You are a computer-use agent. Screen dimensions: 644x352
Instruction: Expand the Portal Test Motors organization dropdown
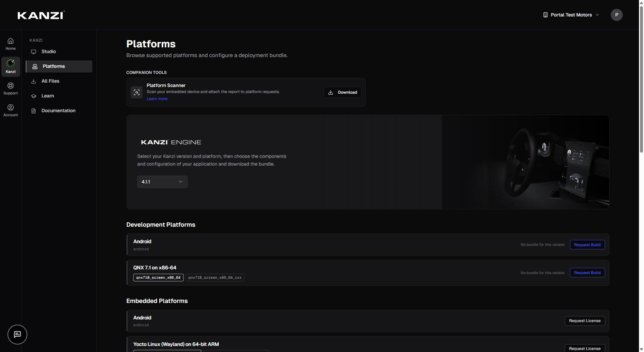pos(571,15)
